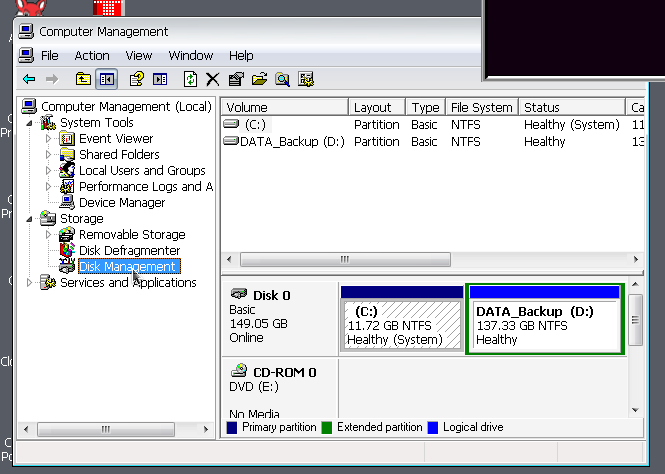Click volume list scroll right arrow
Screen dimensions: 665x474
636,259
